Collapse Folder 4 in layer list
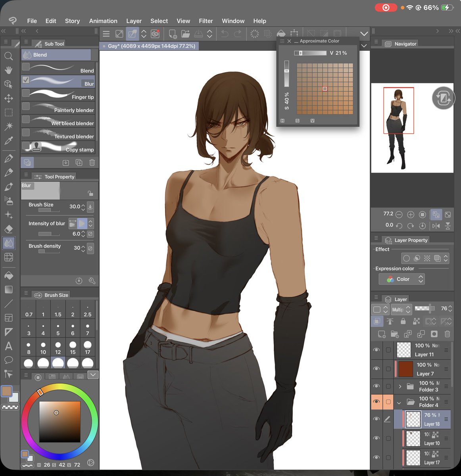Viewport: 461px width, 476px height. [399, 402]
